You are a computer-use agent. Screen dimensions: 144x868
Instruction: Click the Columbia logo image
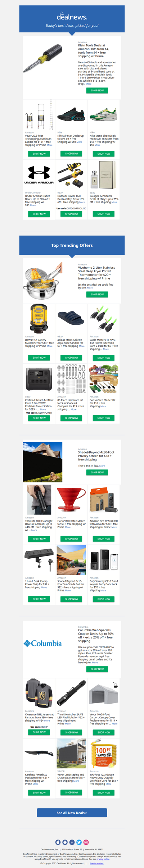(42, 643)
